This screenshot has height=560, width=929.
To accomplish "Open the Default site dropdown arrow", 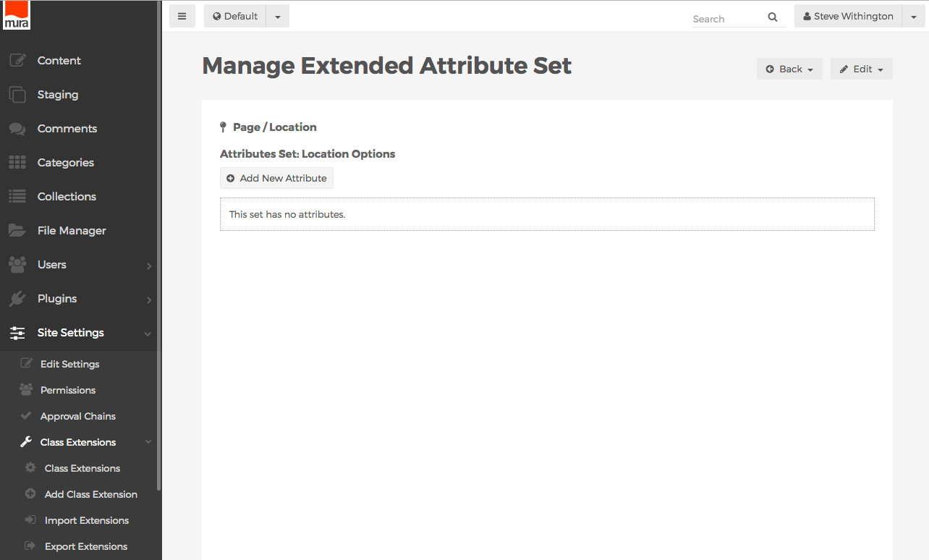I will (278, 17).
